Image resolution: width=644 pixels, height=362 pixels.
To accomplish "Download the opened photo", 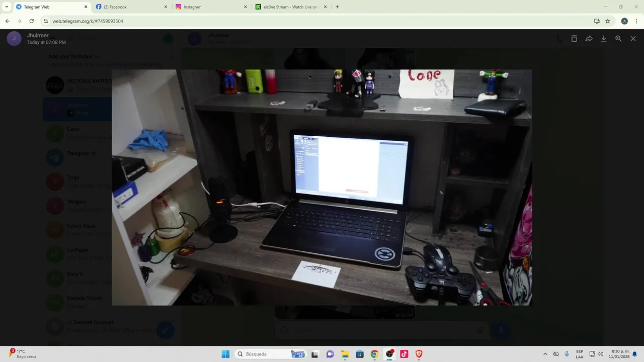I will click(604, 39).
